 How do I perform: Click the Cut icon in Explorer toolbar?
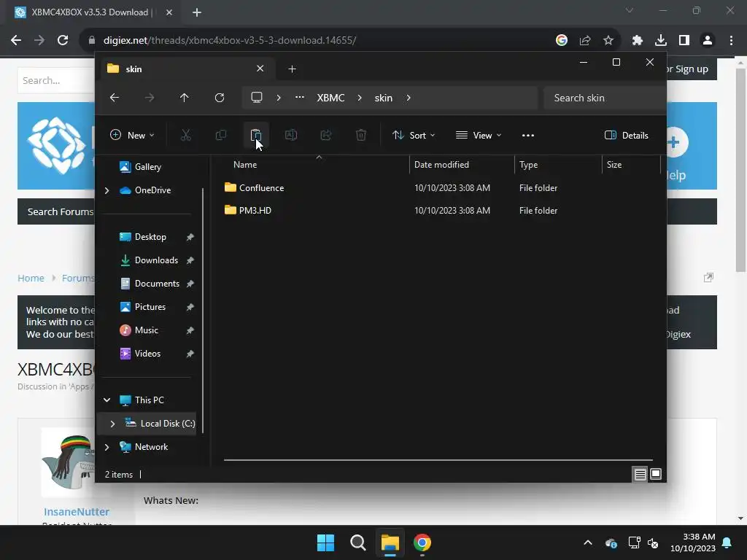click(186, 135)
